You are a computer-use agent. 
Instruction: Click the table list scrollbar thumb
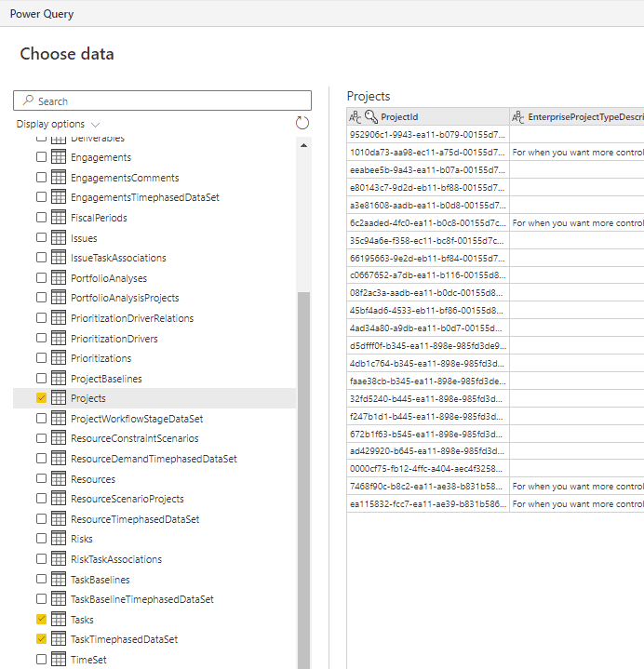tap(303, 480)
